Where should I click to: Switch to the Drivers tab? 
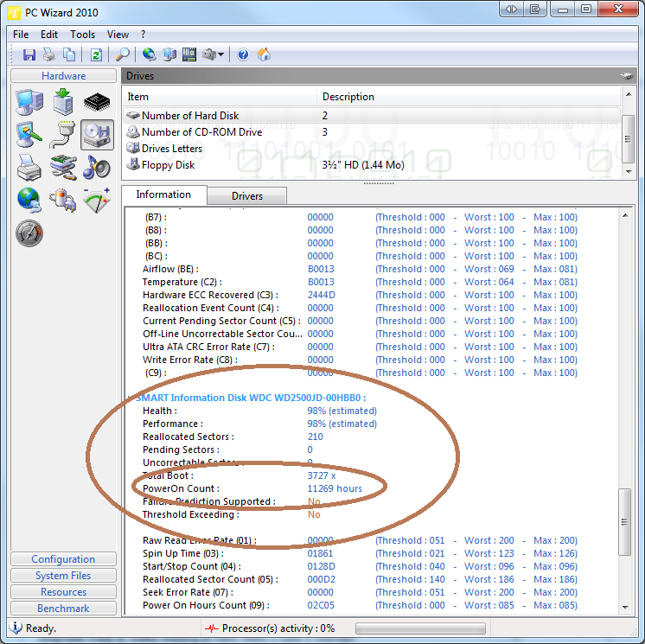coord(247,196)
